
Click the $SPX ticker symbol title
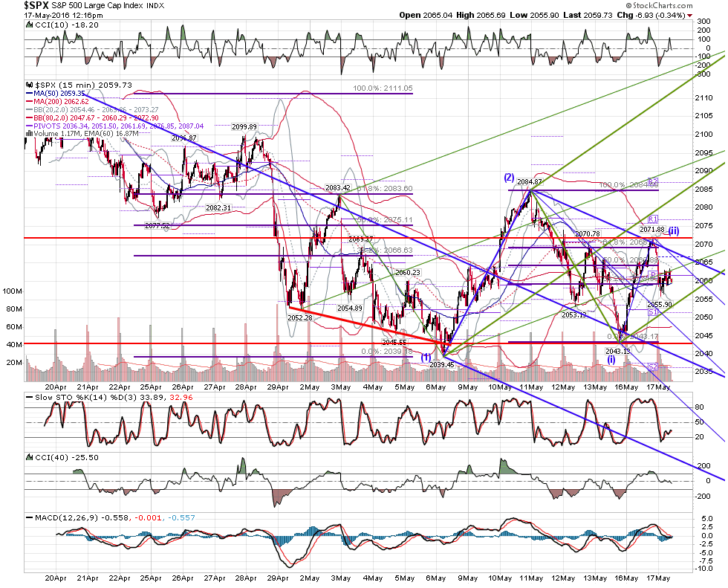point(36,5)
